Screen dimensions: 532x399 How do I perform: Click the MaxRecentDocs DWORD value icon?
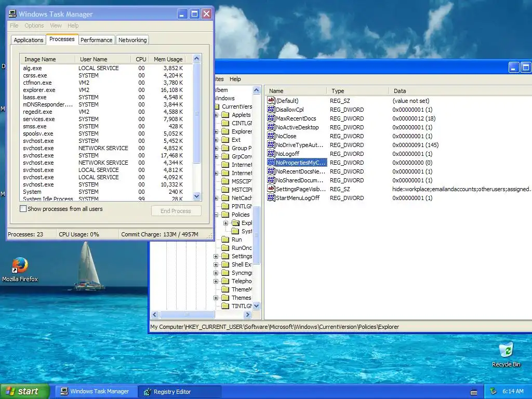[271, 118]
